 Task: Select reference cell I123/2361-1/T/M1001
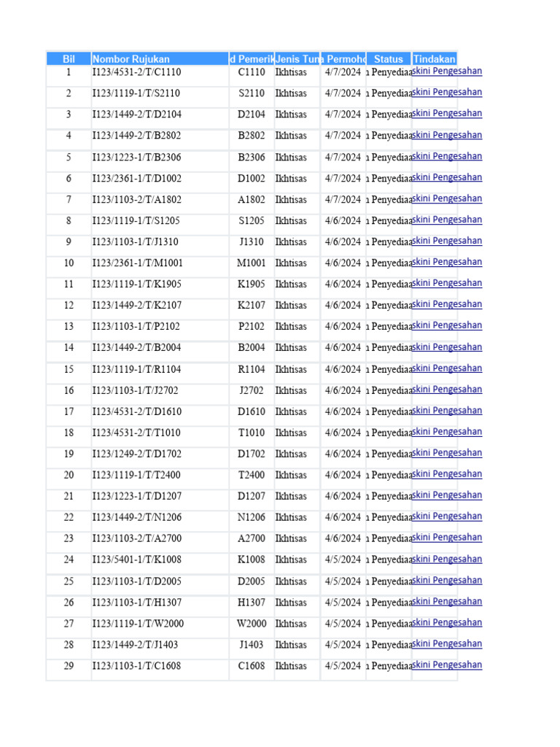click(x=137, y=263)
